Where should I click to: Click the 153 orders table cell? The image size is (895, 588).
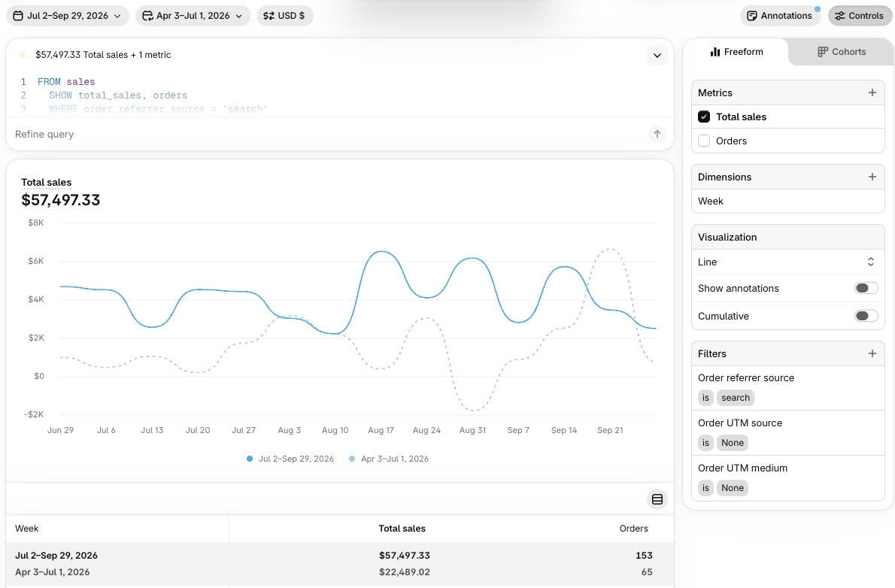[644, 556]
